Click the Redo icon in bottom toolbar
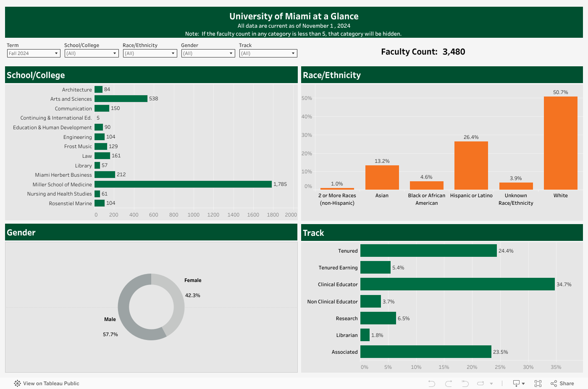 click(448, 384)
